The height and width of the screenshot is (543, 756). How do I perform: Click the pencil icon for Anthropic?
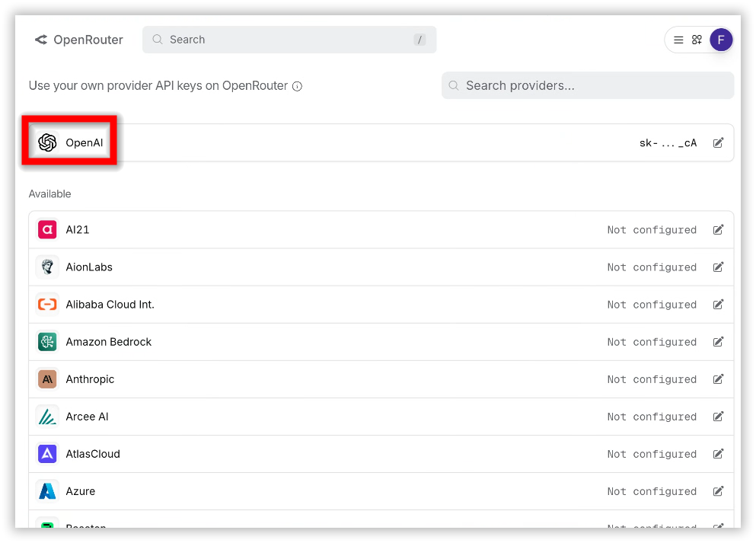pyautogui.click(x=718, y=379)
